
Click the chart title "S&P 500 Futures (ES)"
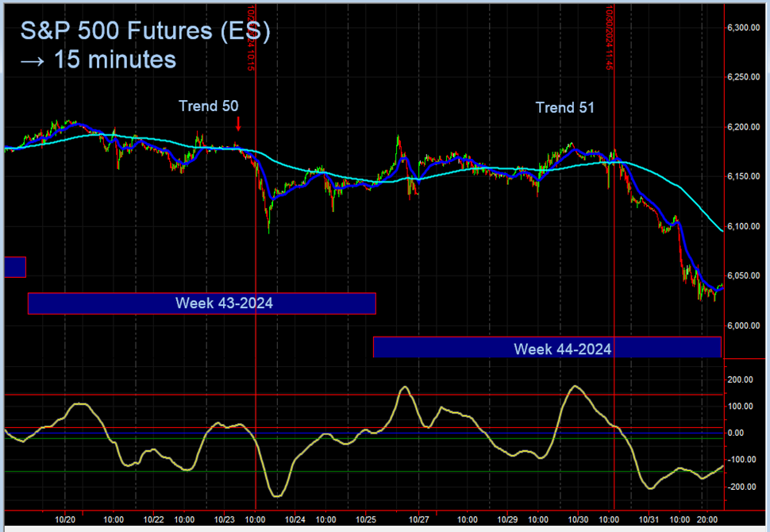click(x=147, y=31)
